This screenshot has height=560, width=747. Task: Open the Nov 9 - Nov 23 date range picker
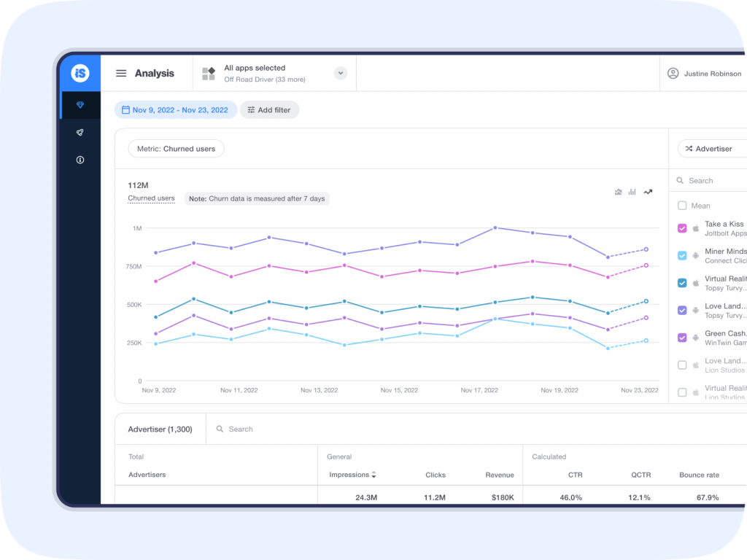[x=175, y=109]
